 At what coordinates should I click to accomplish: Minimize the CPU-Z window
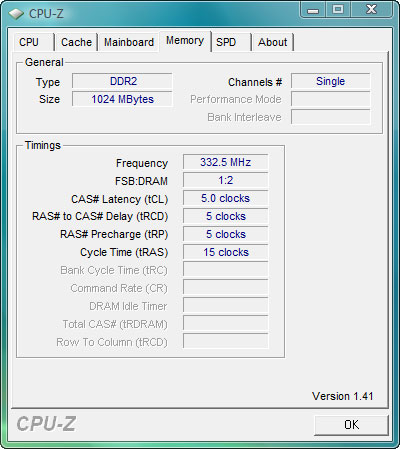click(313, 10)
